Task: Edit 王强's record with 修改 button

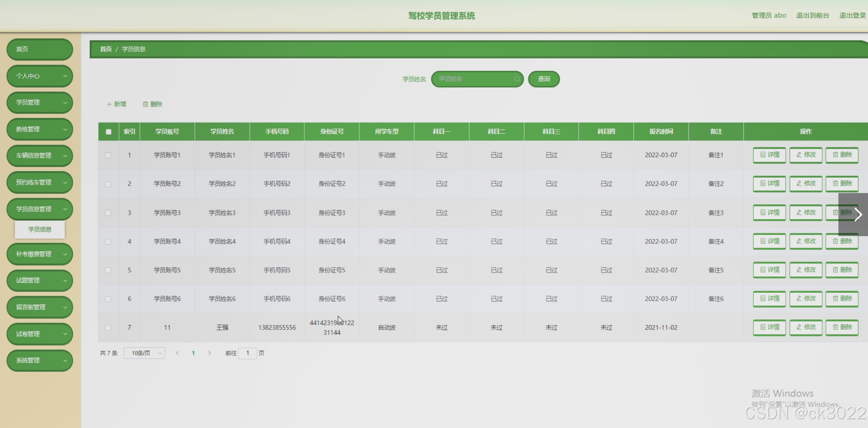Action: [806, 327]
